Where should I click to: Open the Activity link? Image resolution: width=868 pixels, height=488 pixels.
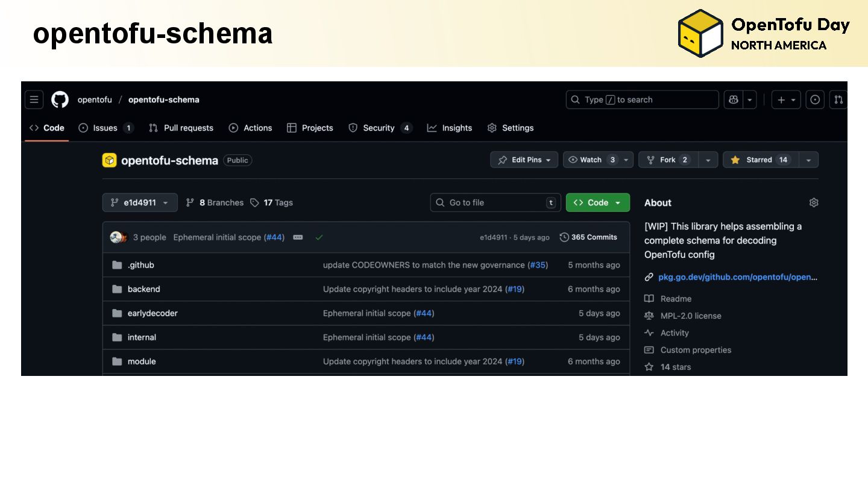(x=675, y=333)
